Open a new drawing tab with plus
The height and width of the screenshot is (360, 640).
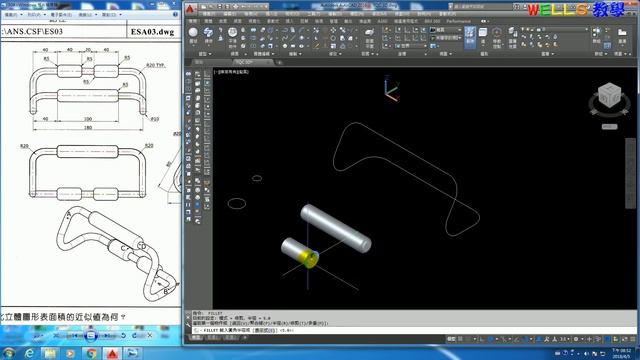pos(280,62)
